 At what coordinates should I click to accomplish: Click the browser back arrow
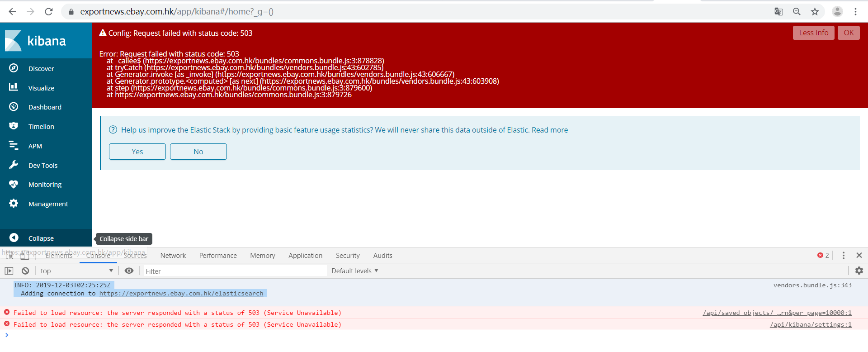coord(13,12)
